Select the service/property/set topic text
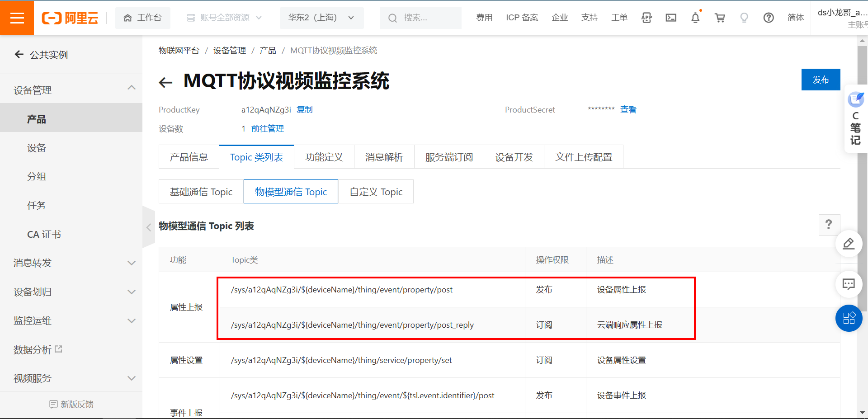The height and width of the screenshot is (419, 868). tap(341, 360)
